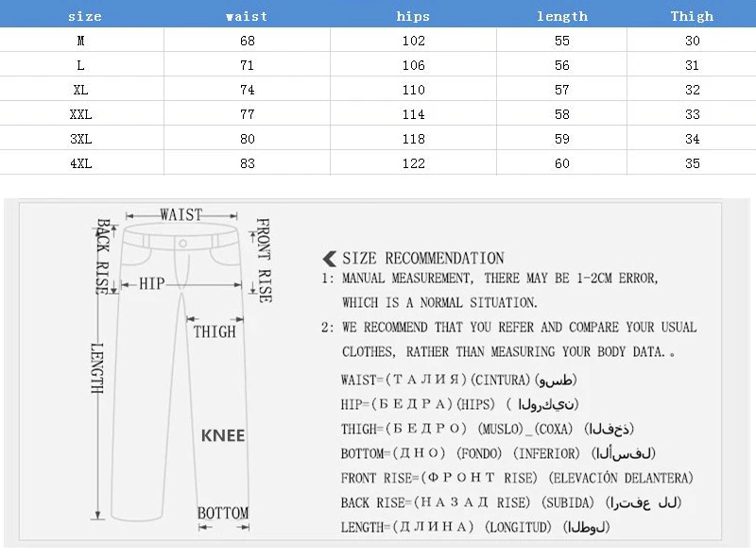Click the 'waist' column header

tap(247, 16)
